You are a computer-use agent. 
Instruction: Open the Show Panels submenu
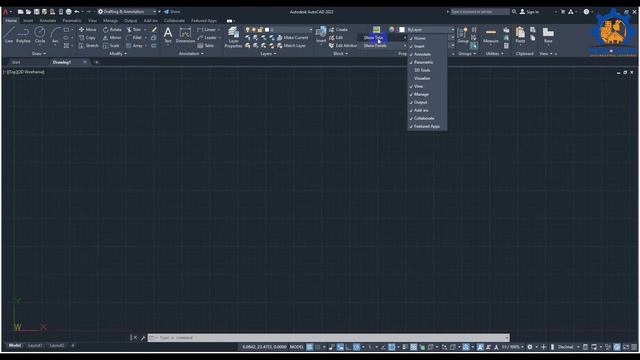point(383,46)
